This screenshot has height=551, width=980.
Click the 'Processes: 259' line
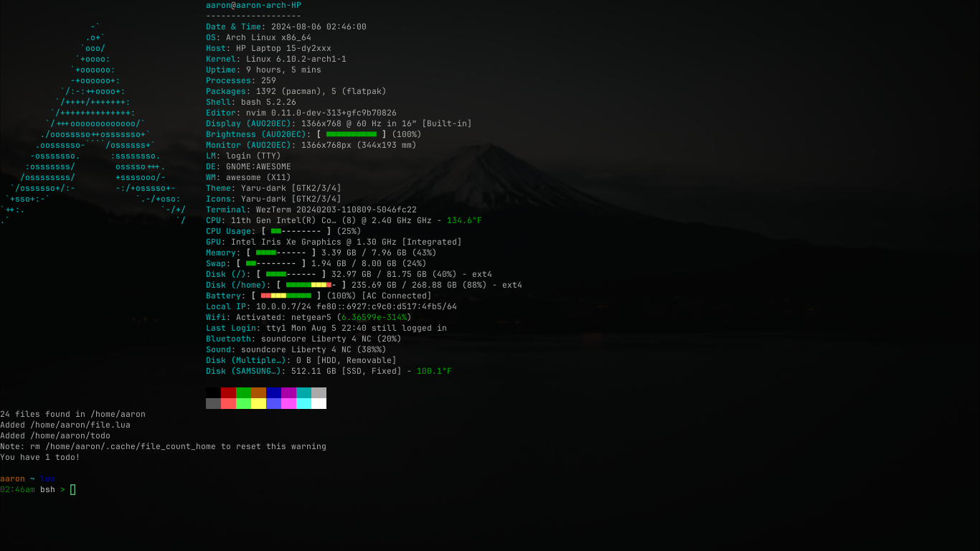tap(241, 80)
